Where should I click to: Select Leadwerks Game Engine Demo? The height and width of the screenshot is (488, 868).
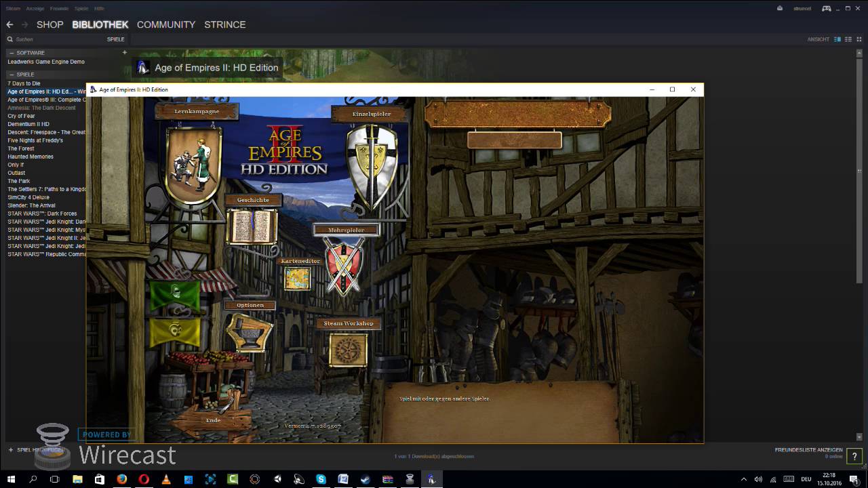click(x=46, y=62)
